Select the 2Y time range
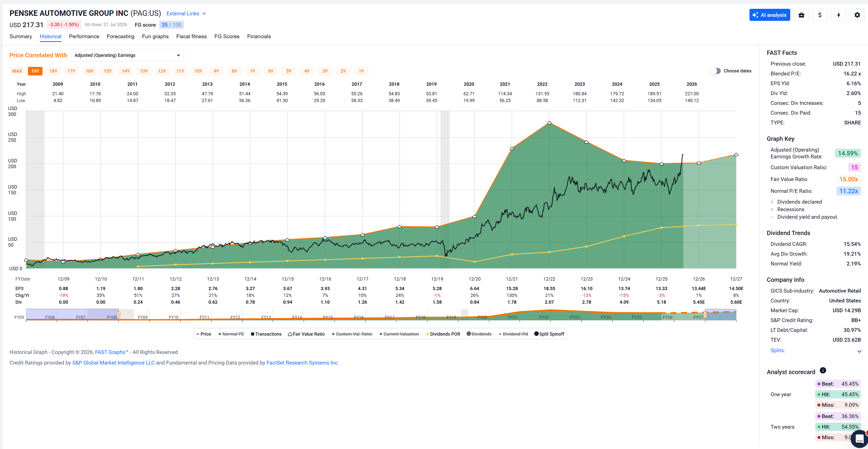Viewport: 868px width, 449px height. [x=343, y=71]
